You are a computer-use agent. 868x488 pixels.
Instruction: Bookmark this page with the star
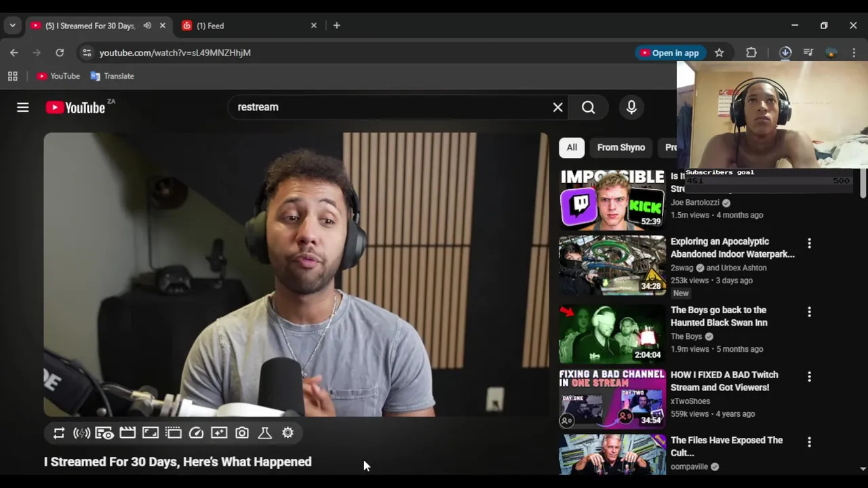[x=719, y=53]
